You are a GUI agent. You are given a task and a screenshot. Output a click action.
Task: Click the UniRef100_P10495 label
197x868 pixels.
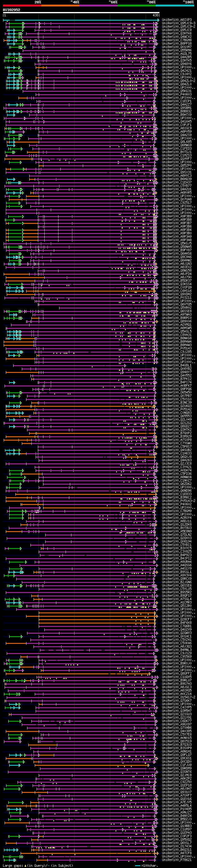(x=176, y=809)
